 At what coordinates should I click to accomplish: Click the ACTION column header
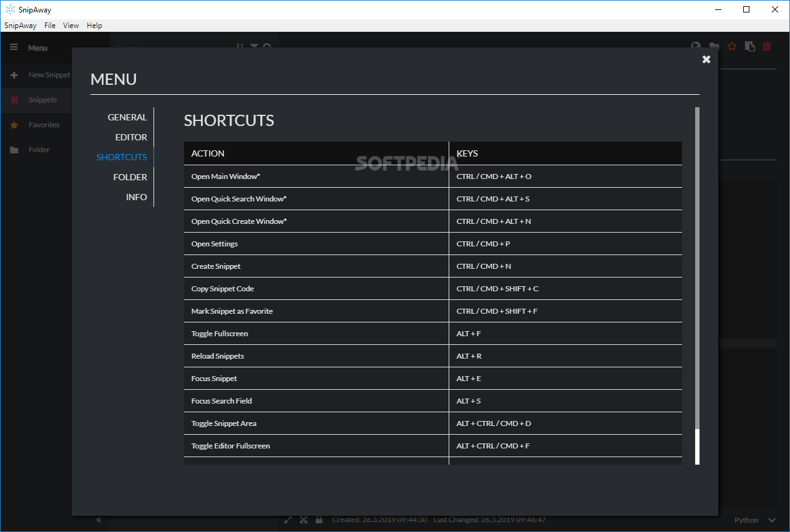316,153
